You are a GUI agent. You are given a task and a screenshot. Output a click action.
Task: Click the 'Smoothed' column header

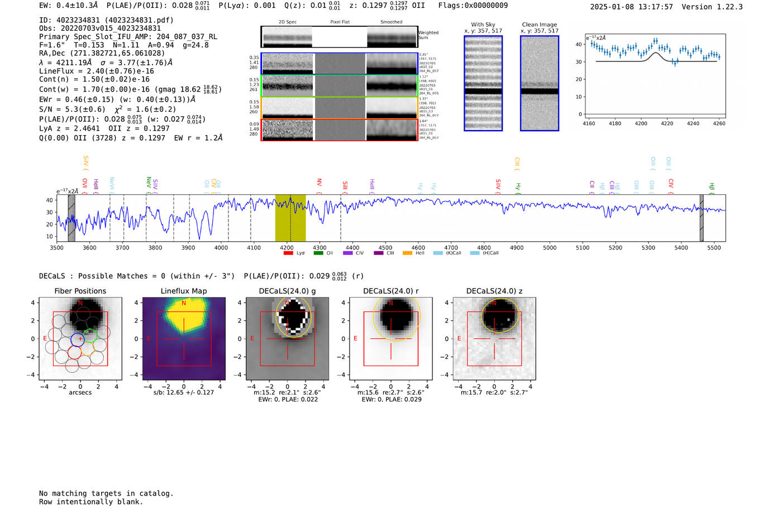(392, 22)
